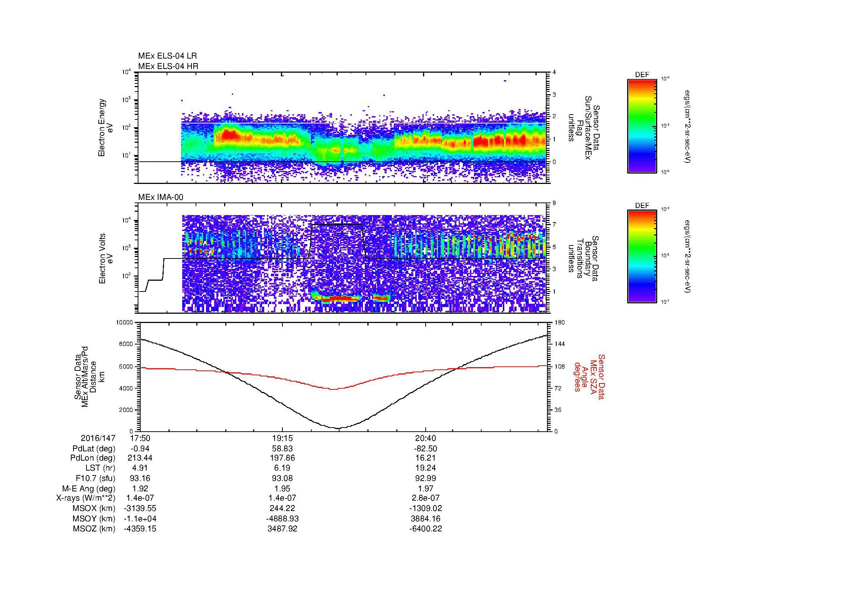Click the altitude and SZA line plot
868x613 pixels.
tap(344, 377)
